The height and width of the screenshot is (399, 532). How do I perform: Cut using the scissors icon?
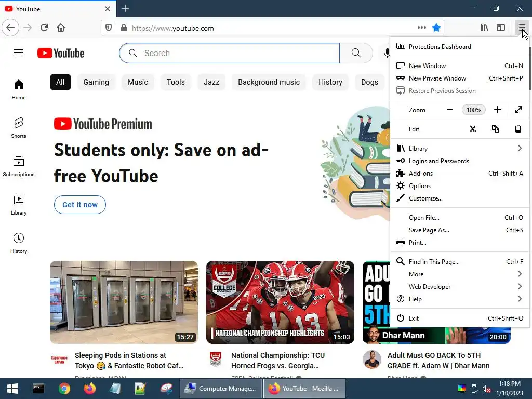tap(473, 129)
